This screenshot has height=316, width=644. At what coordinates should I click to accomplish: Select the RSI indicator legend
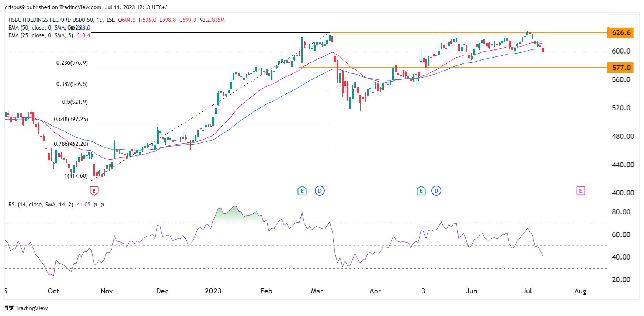click(41, 205)
